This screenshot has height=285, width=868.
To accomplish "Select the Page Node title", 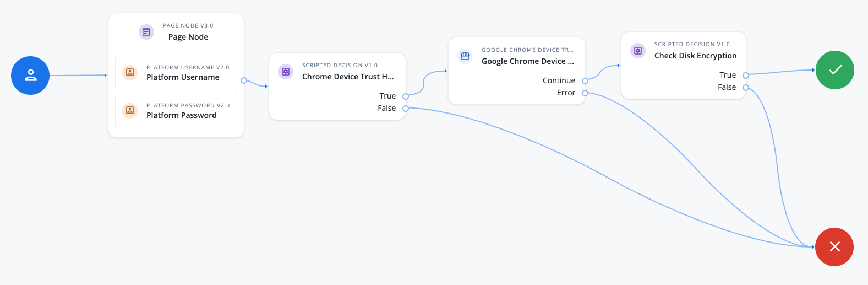I will coord(188,37).
